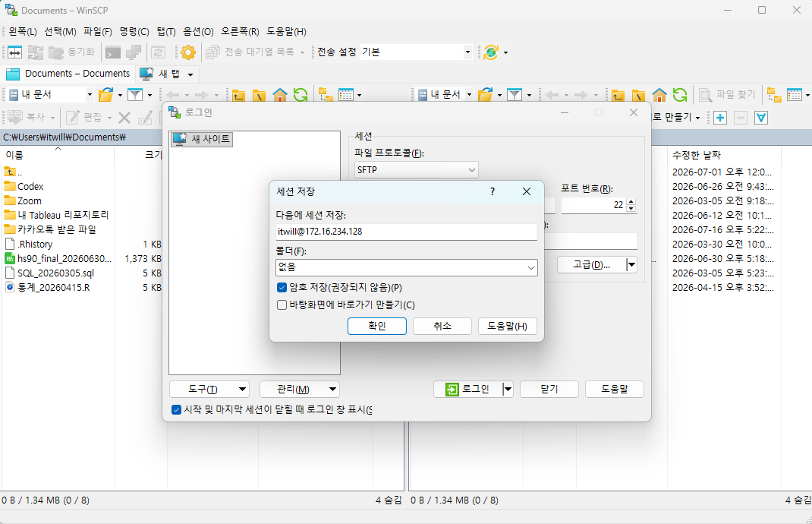
Task: Switch to the Documents – Documents tab
Action: coord(68,74)
